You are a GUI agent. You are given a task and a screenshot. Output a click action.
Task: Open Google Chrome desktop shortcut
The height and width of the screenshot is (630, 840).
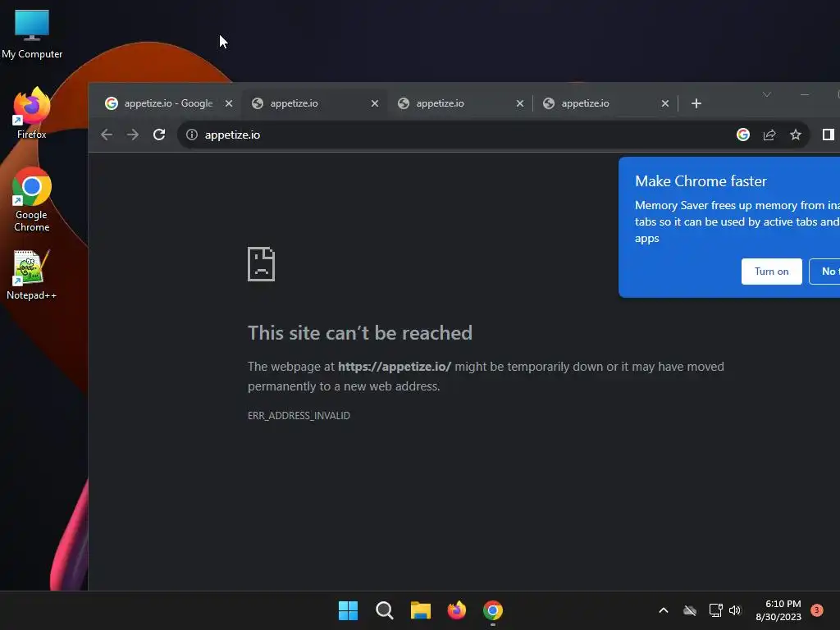[32, 199]
